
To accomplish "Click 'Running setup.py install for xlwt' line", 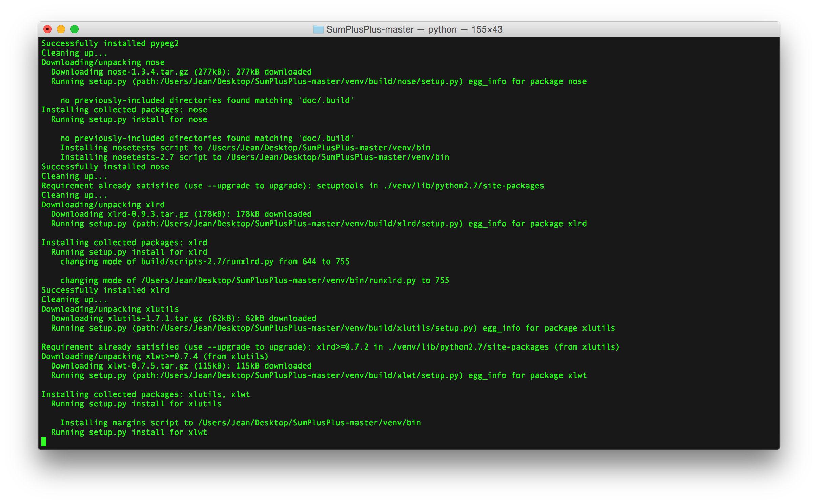I will [129, 432].
